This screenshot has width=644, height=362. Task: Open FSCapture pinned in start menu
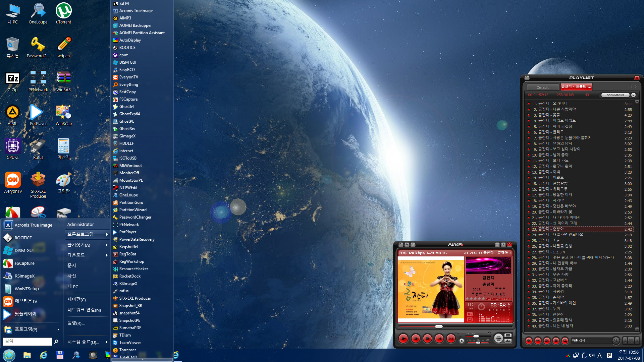[31, 263]
